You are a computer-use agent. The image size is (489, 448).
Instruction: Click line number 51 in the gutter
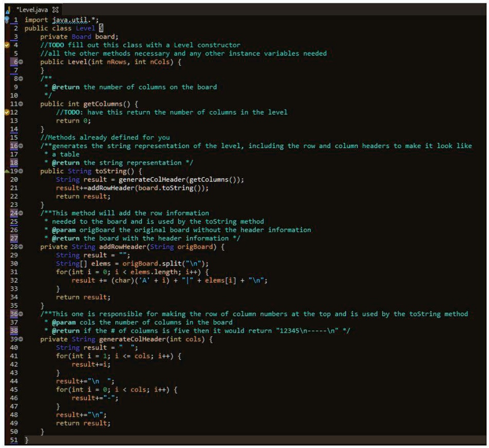14,440
